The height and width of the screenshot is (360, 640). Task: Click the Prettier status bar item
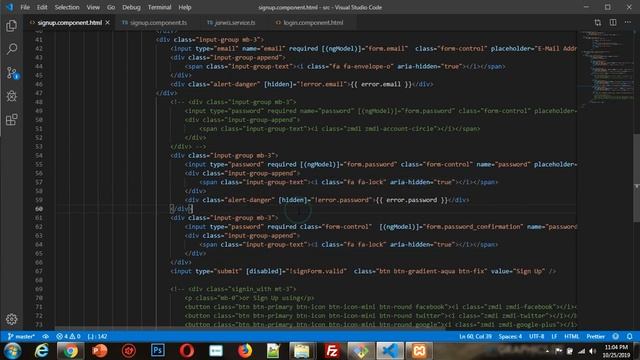[596, 336]
